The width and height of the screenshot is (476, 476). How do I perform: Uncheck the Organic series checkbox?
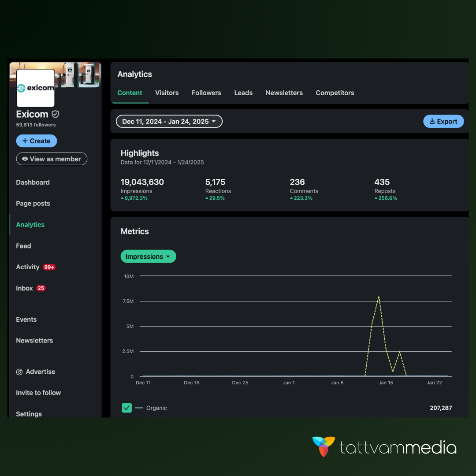click(x=127, y=408)
